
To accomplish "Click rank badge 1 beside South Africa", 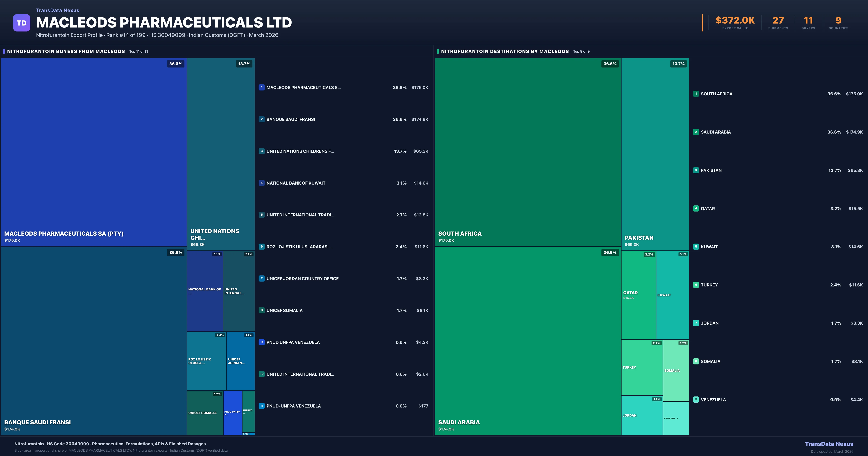I will (x=696, y=94).
